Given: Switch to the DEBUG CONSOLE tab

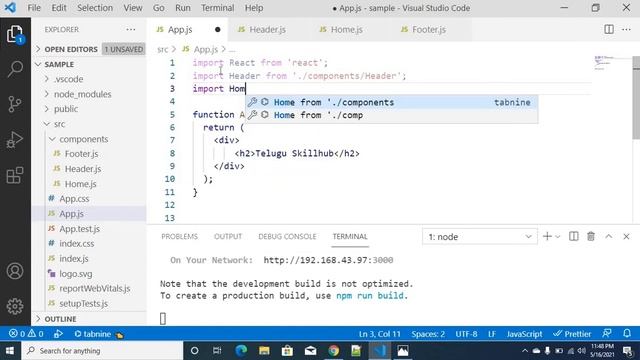Looking at the screenshot, I should click(287, 236).
